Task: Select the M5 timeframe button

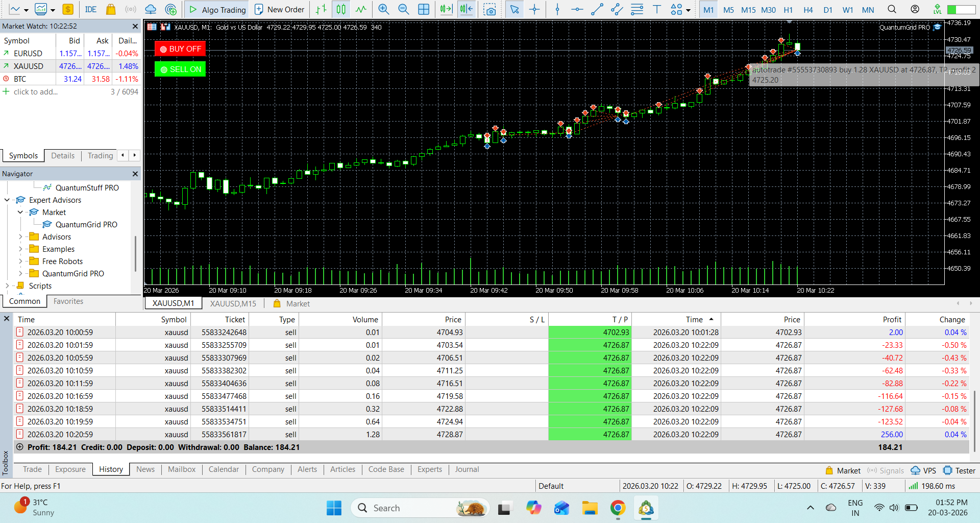Action: [x=728, y=10]
